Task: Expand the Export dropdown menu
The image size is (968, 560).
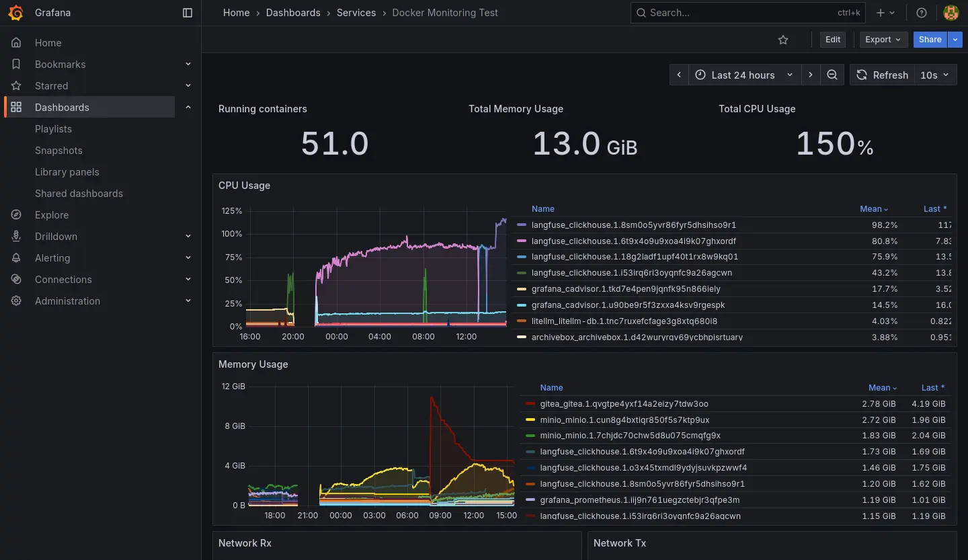Action: tap(883, 40)
